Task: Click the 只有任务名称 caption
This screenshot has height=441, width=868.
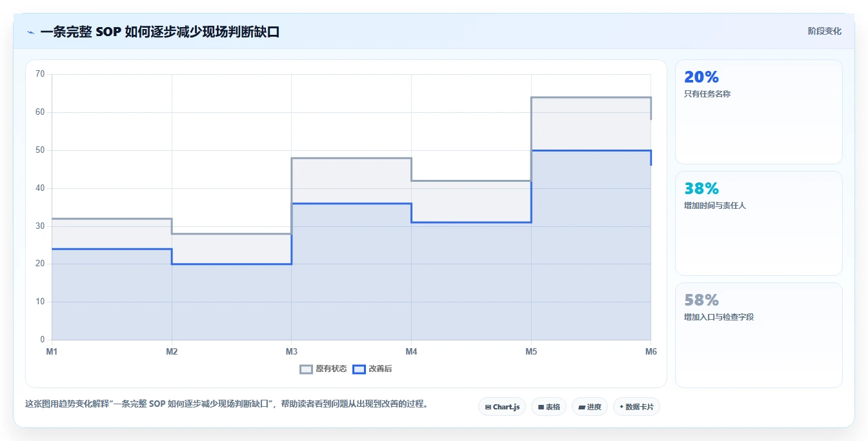Action: pos(707,94)
